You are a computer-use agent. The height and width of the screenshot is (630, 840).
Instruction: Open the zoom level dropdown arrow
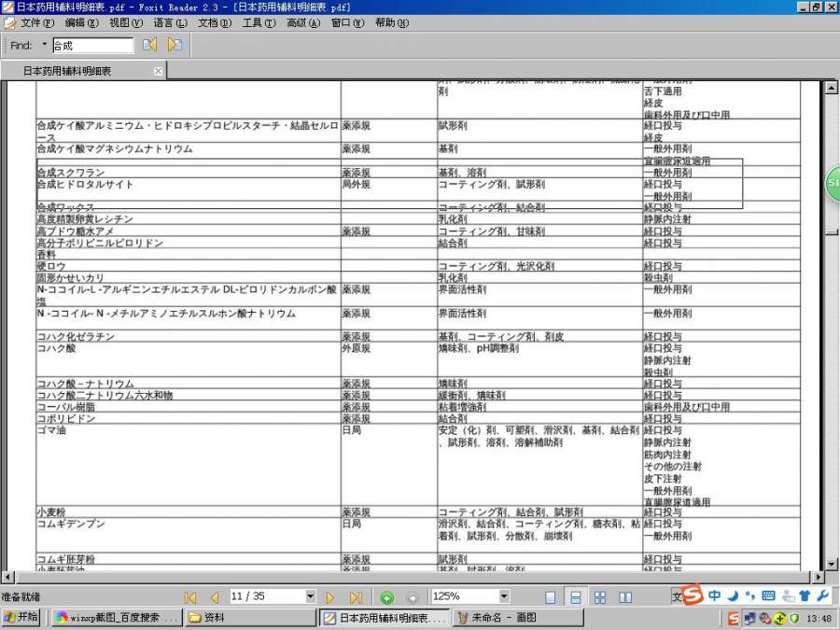(504, 596)
